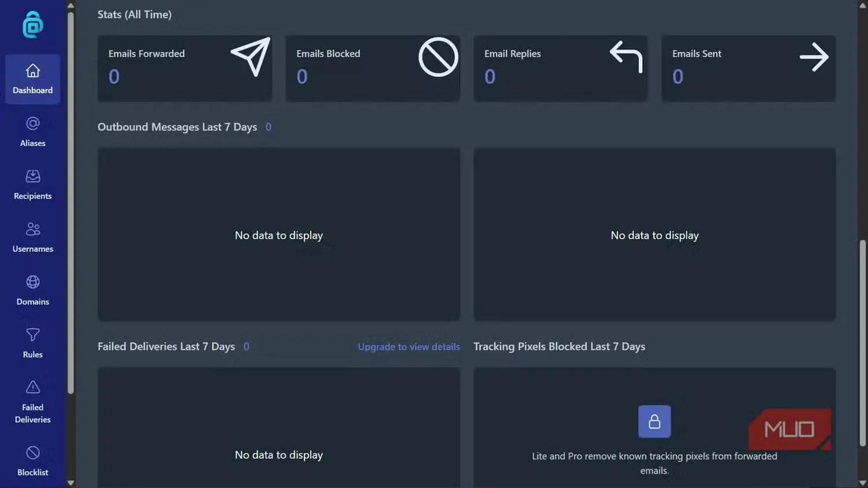Open the Failed Deliveries warning icon

(33, 387)
